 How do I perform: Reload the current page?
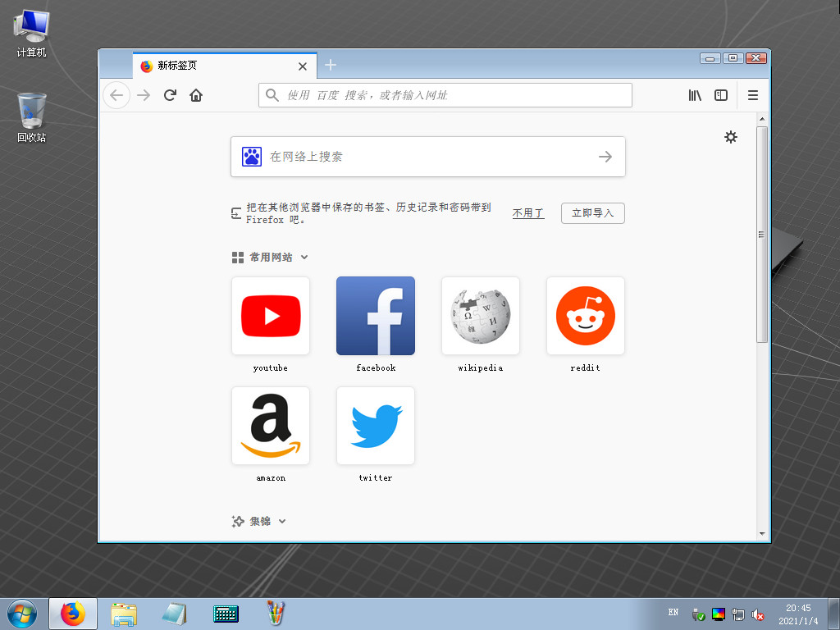[x=170, y=94]
